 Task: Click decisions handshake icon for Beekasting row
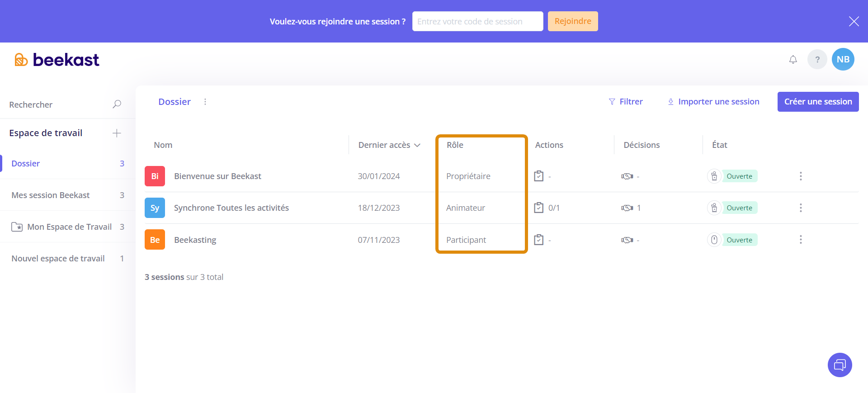click(627, 240)
